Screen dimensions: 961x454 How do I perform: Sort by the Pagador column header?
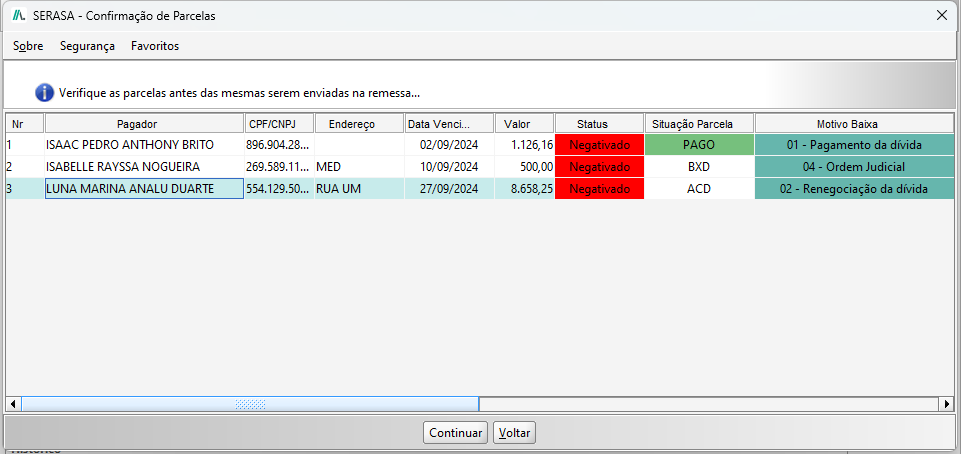(144, 124)
